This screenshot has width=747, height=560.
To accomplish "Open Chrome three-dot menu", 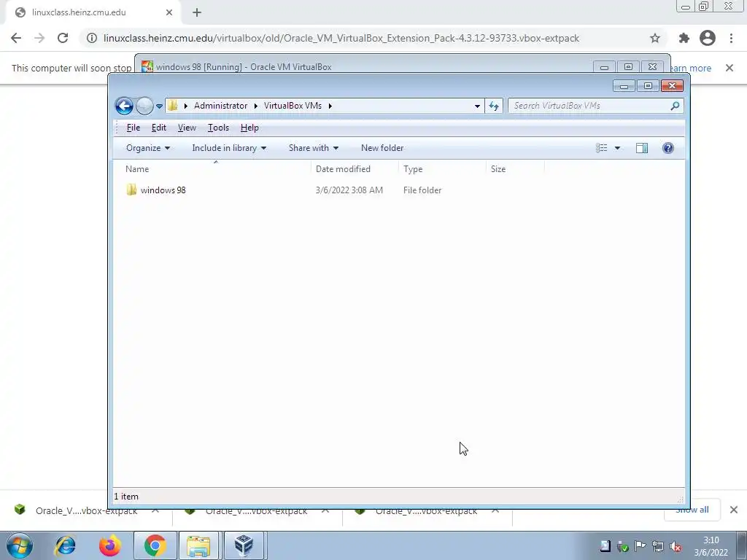I will point(731,38).
